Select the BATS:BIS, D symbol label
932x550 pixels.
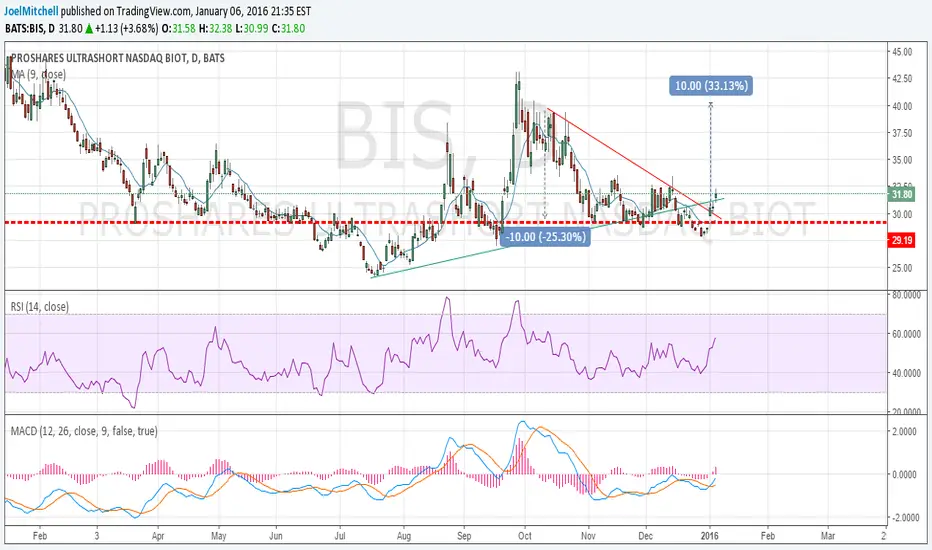(30, 28)
